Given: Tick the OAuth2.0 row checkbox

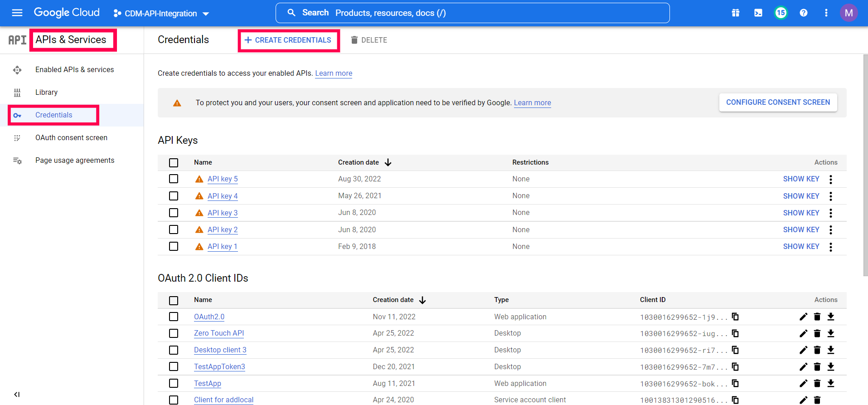Looking at the screenshot, I should click(x=174, y=317).
